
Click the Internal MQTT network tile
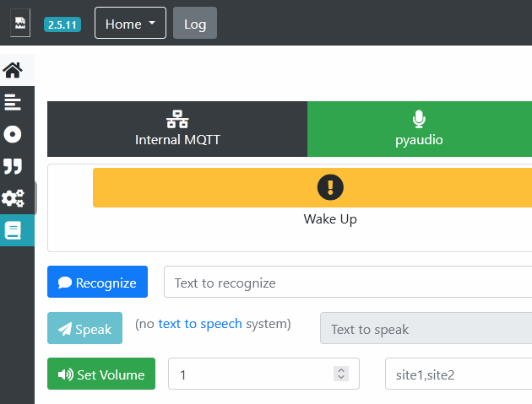click(177, 129)
